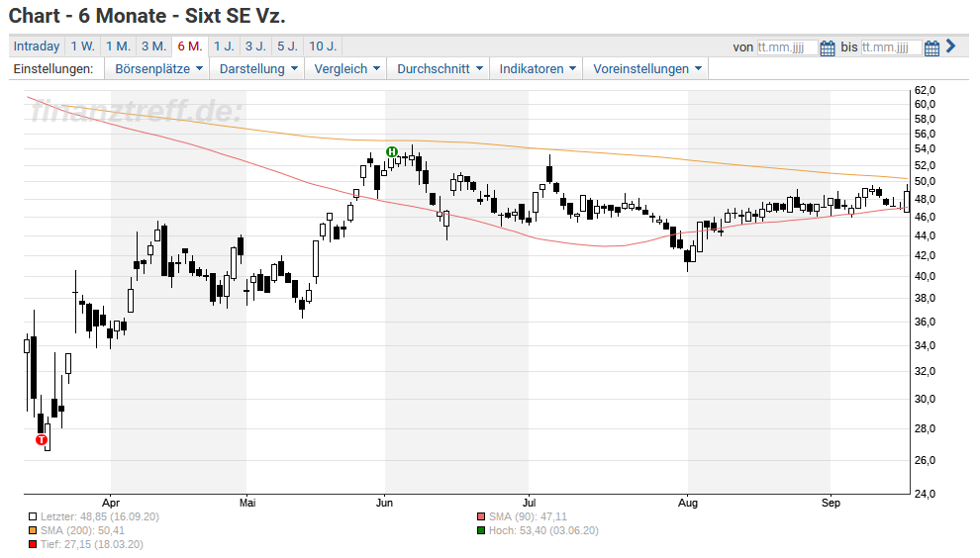Open the Indikatoren dropdown menu

537,68
